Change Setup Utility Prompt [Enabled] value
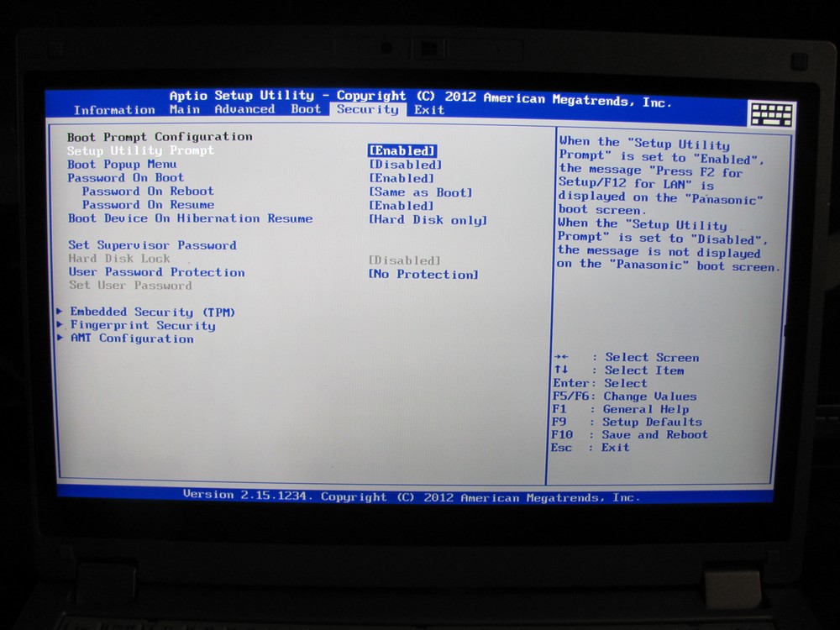This screenshot has width=840, height=630. tap(402, 151)
